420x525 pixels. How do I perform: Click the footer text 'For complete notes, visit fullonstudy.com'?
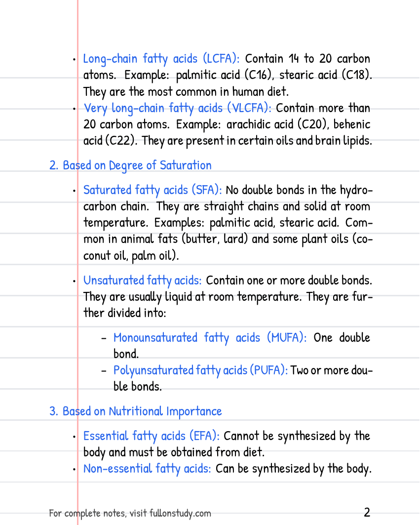130,513
